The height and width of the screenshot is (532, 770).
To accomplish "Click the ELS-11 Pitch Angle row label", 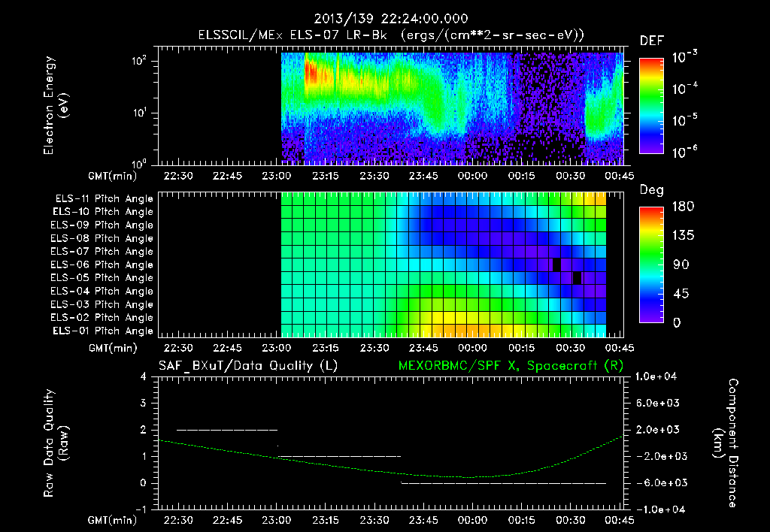I will tap(104, 199).
